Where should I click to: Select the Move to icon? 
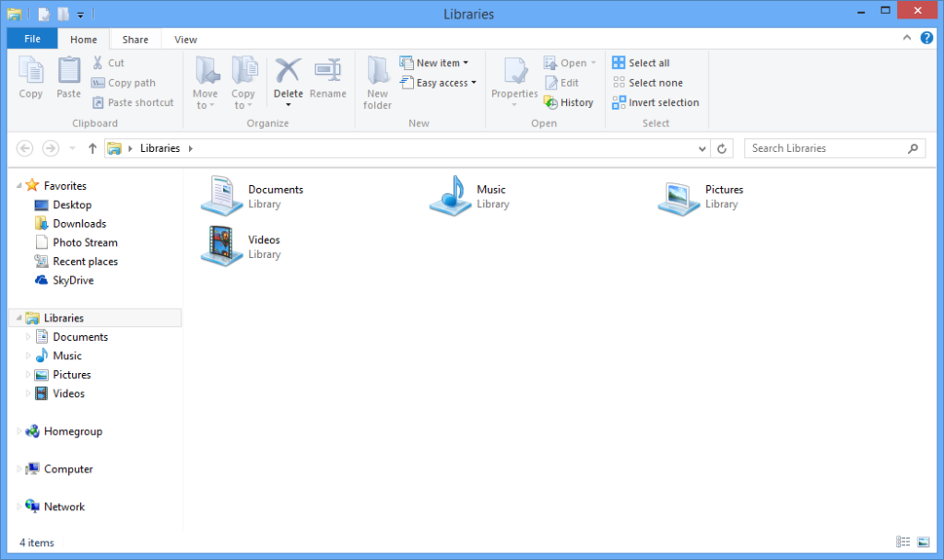[x=205, y=81]
